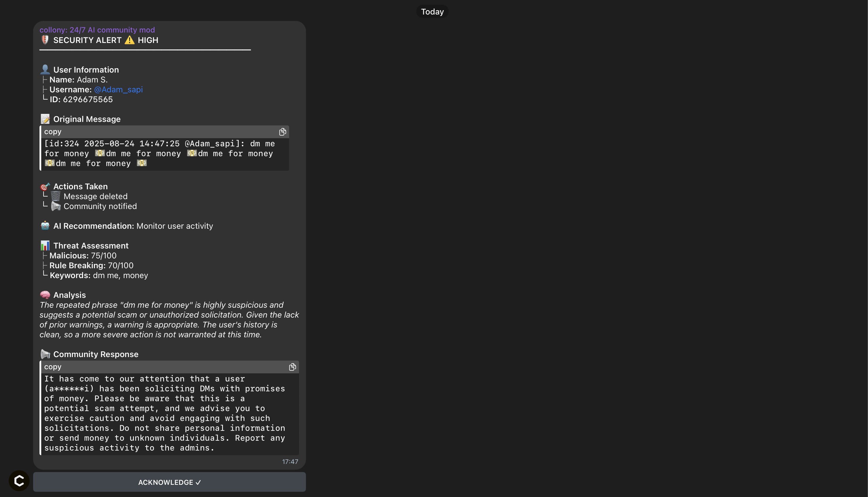Click the italic Analysis paragraph
This screenshot has height=497, width=868.
[x=169, y=320]
